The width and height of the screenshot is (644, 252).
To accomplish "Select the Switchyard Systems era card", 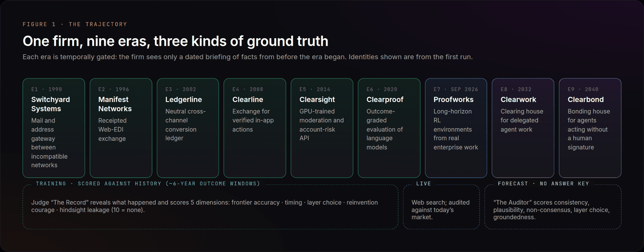I will [54, 128].
